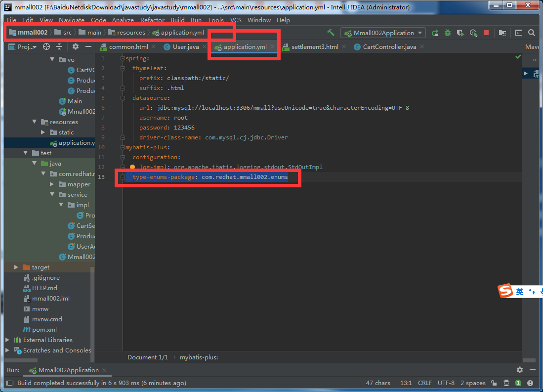This screenshot has width=543, height=392.
Task: Click the Build project hammer icon
Action: pyautogui.click(x=331, y=33)
